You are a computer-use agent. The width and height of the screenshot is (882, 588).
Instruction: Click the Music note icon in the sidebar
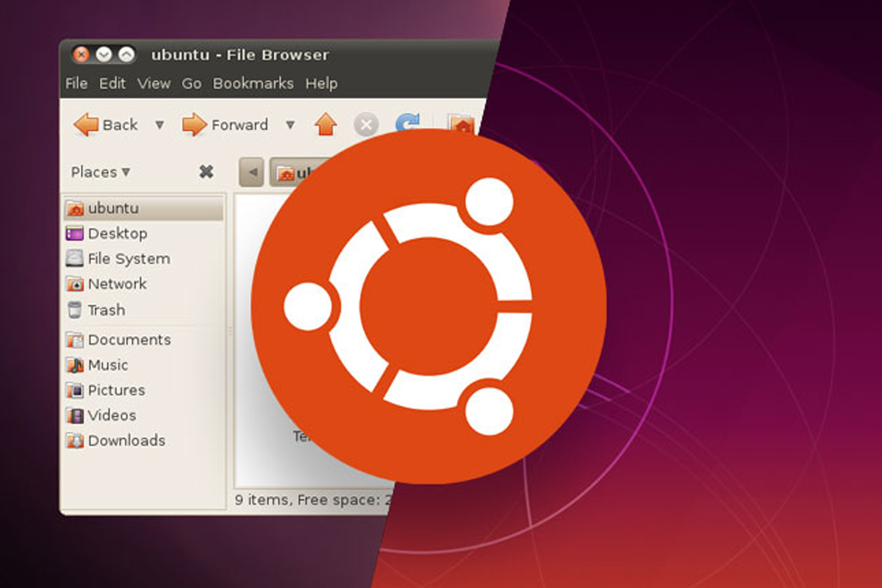point(74,365)
